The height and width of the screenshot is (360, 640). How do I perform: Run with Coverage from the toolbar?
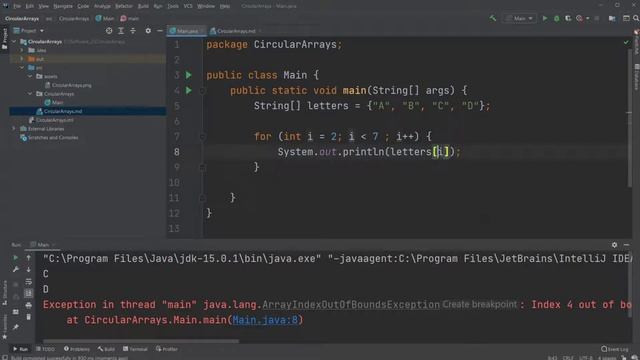point(568,18)
